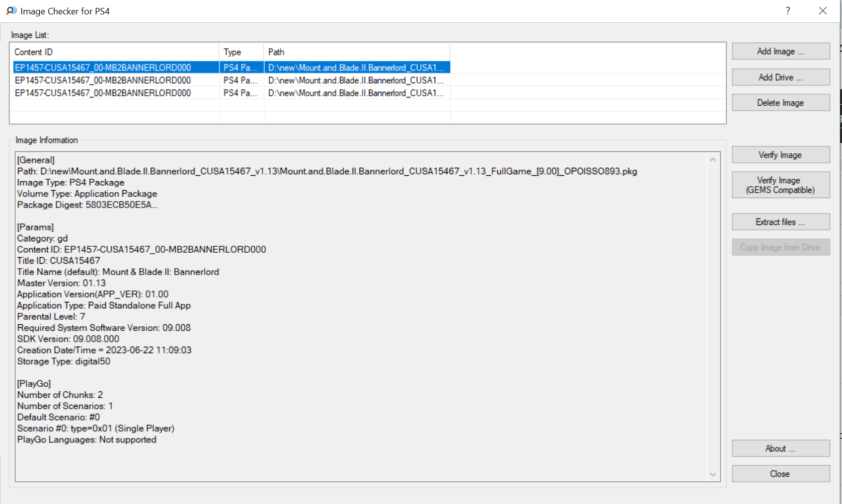The width and height of the screenshot is (842, 504).
Task: Open Extract files dialog
Action: coord(780,222)
